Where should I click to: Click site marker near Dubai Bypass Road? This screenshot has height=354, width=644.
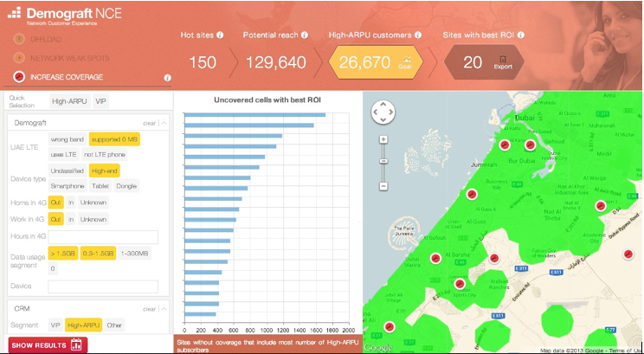point(628,254)
